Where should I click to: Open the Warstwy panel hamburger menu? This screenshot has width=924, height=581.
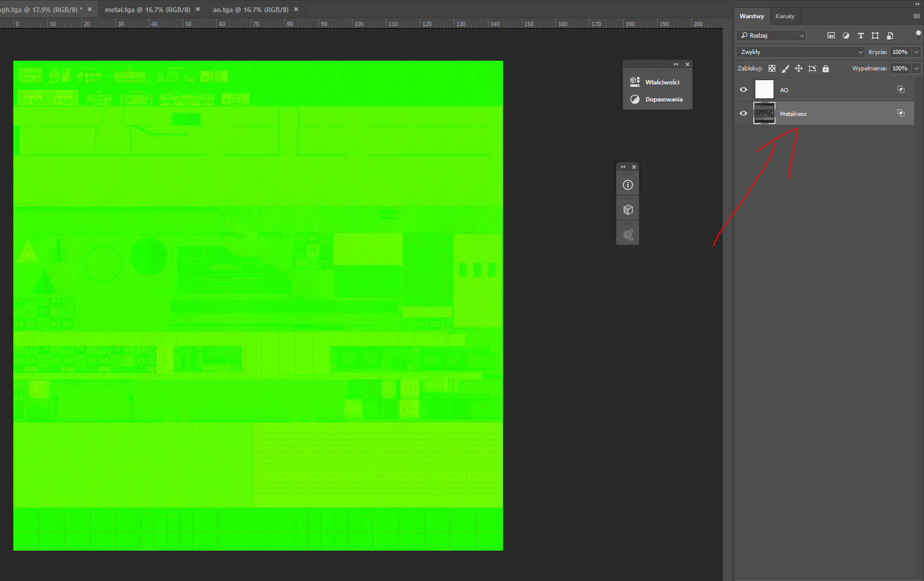[917, 16]
